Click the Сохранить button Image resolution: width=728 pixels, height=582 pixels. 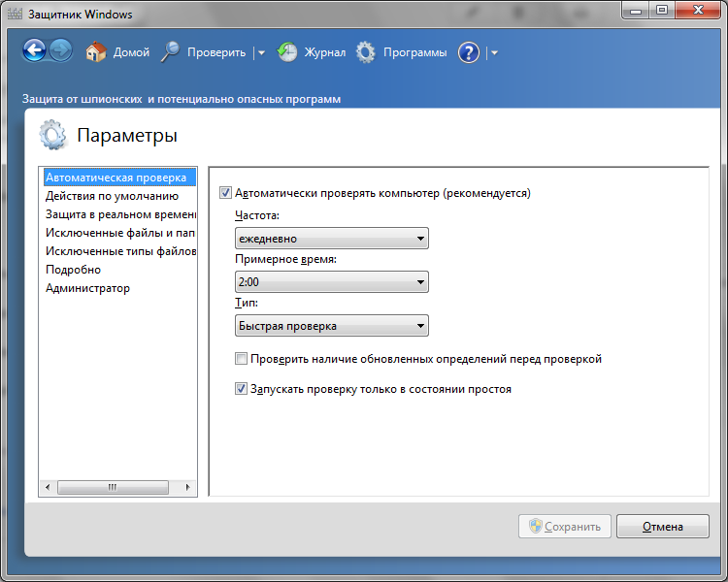(565, 527)
